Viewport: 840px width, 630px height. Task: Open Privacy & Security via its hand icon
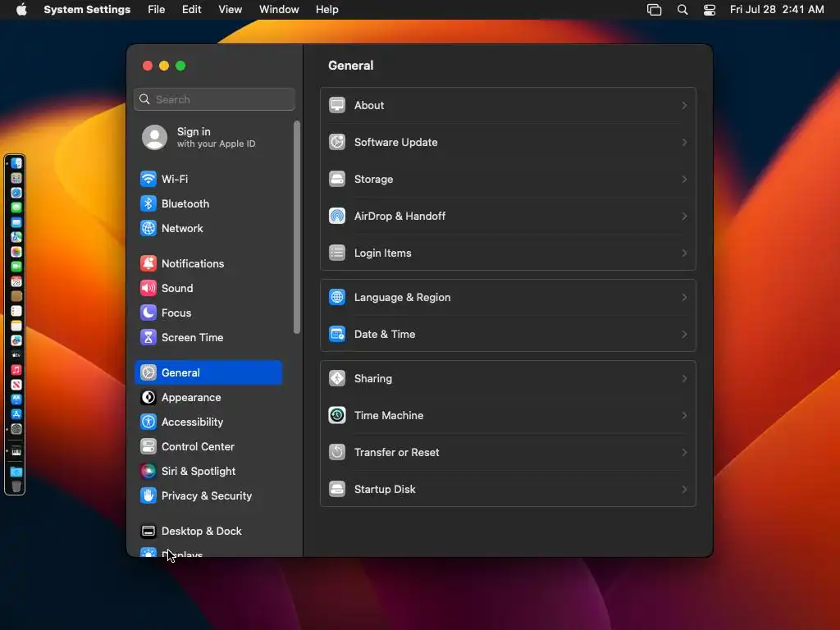[x=148, y=496]
